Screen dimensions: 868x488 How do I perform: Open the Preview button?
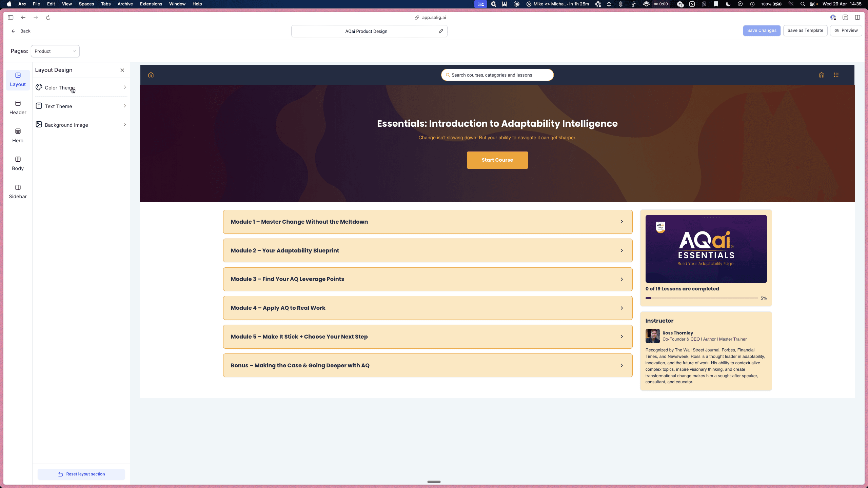[x=846, y=30]
